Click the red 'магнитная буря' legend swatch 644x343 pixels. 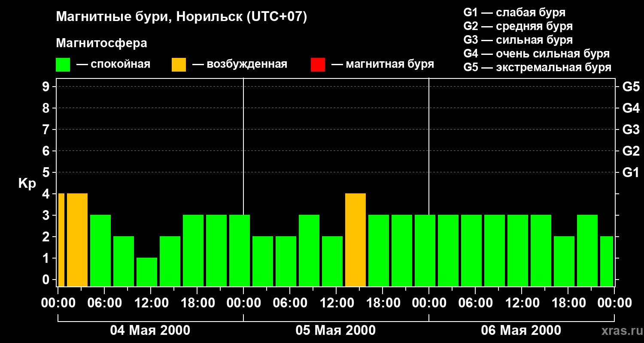tap(318, 65)
